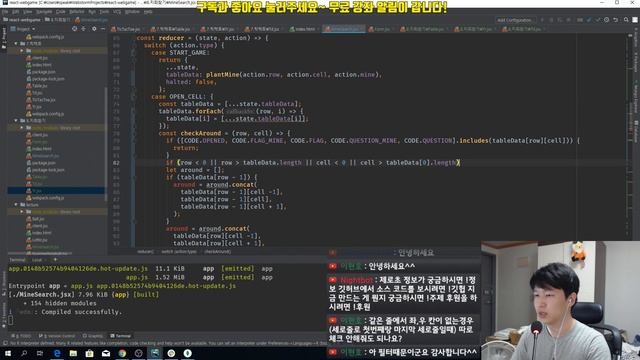This screenshot has height=360, width=640.
Task: Click checkAround() breadcrumb
Action: (218, 252)
